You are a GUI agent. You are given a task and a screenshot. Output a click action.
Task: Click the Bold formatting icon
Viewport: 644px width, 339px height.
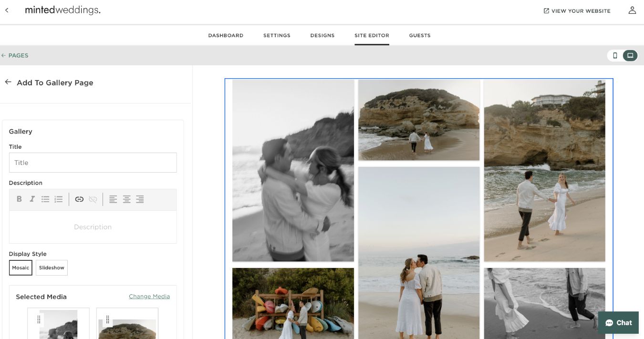[x=19, y=199]
